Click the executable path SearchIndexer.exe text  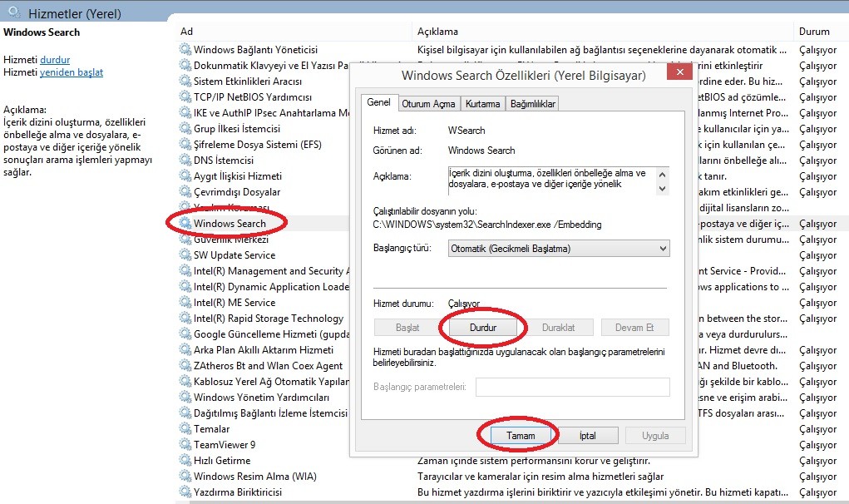(486, 224)
